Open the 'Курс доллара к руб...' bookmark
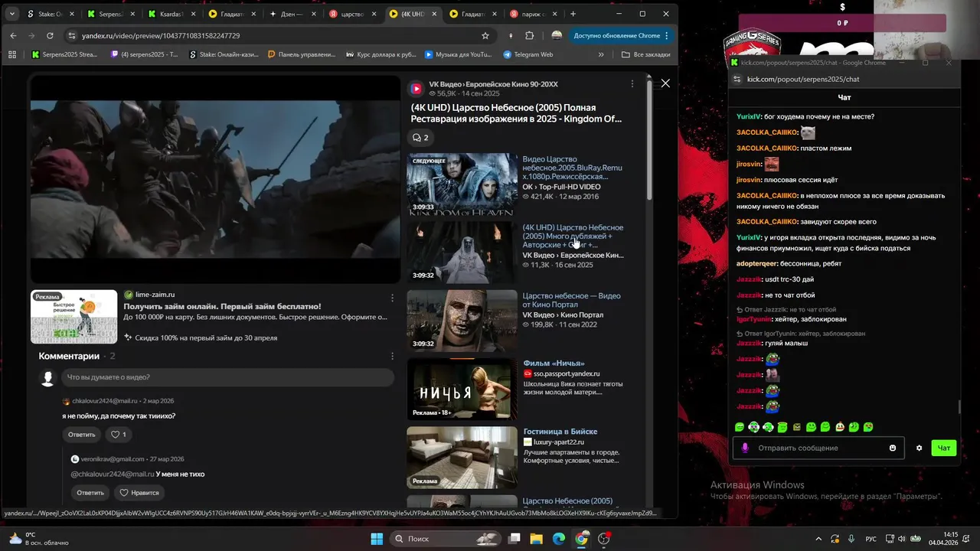 pos(381,54)
